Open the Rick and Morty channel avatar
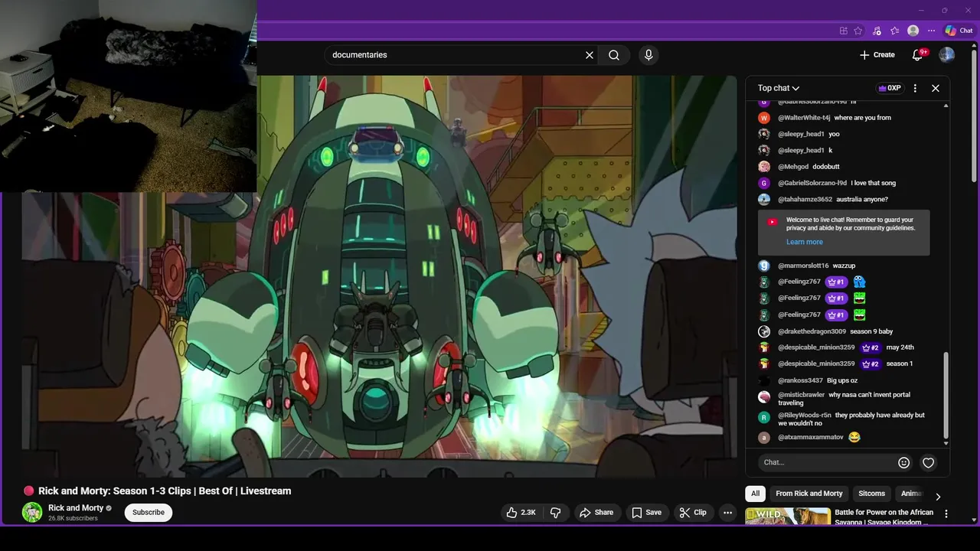 coord(32,513)
